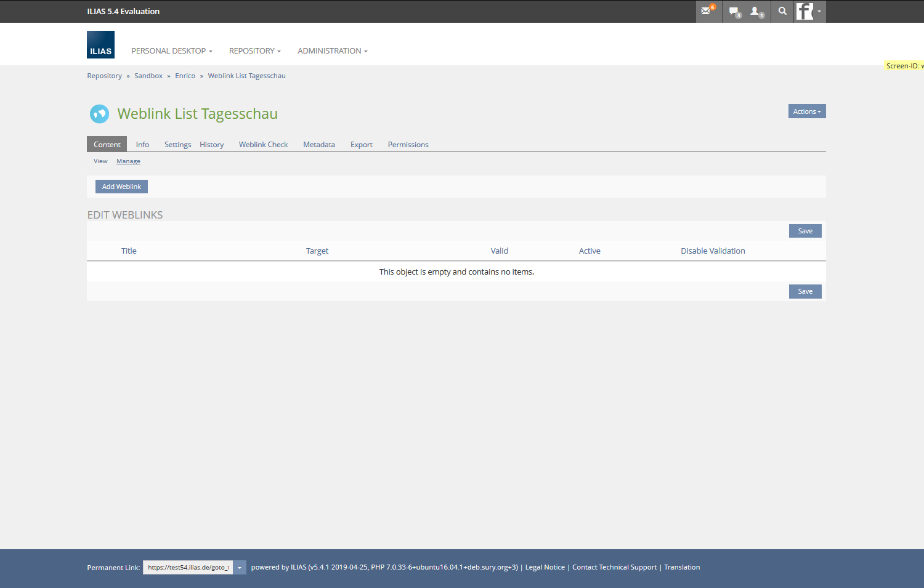
Task: Click the upper Save button
Action: coord(805,231)
